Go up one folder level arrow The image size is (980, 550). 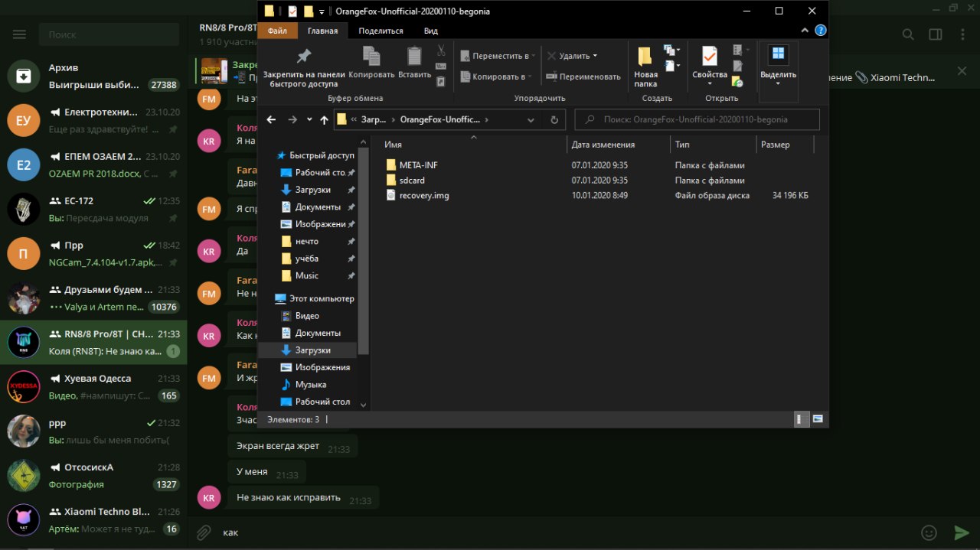(325, 119)
